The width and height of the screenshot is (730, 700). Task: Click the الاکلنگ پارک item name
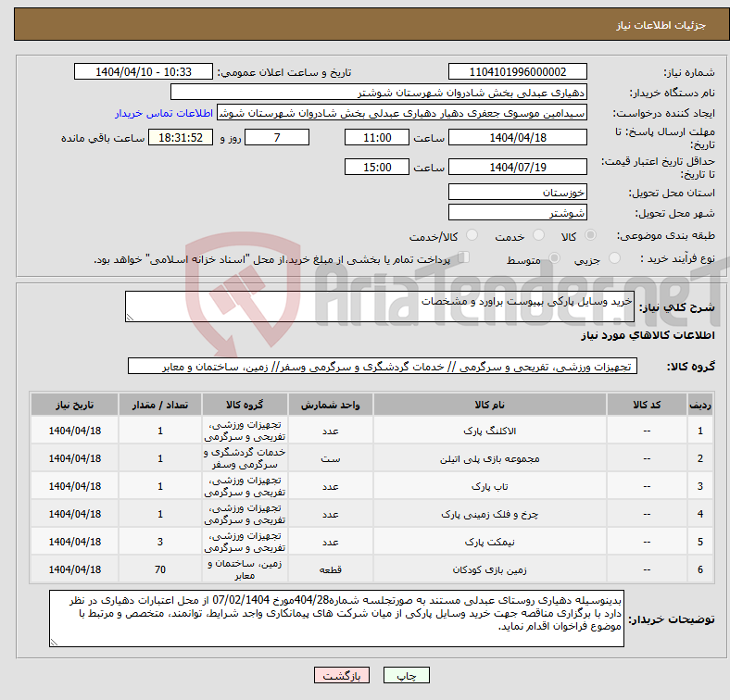coord(489,431)
